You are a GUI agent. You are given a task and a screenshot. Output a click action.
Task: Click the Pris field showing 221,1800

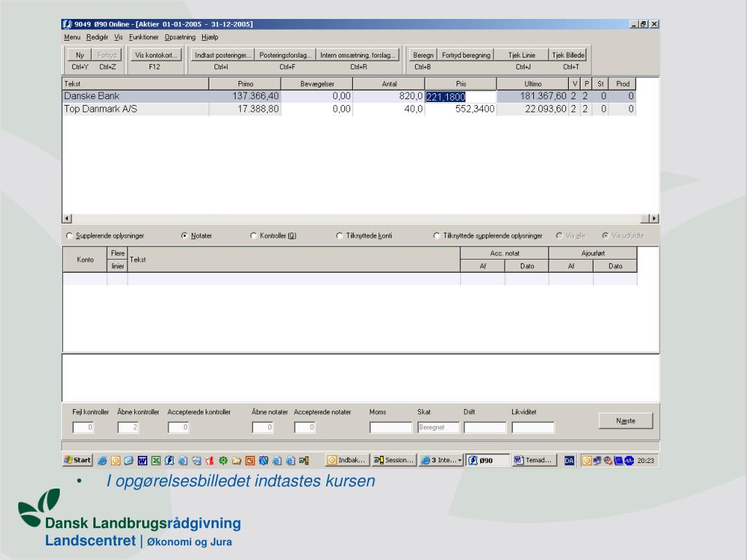tap(461, 97)
